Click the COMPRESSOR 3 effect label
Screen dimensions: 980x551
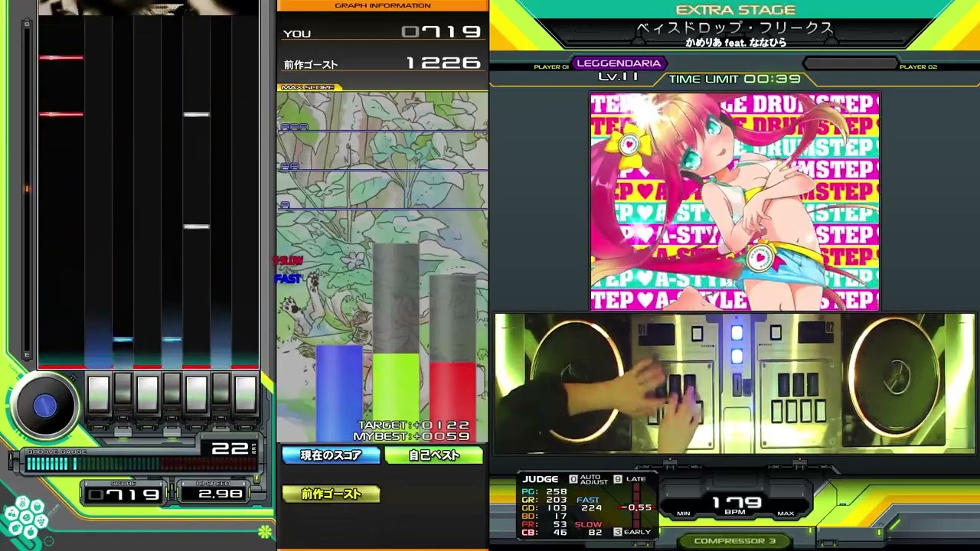pyautogui.click(x=734, y=541)
